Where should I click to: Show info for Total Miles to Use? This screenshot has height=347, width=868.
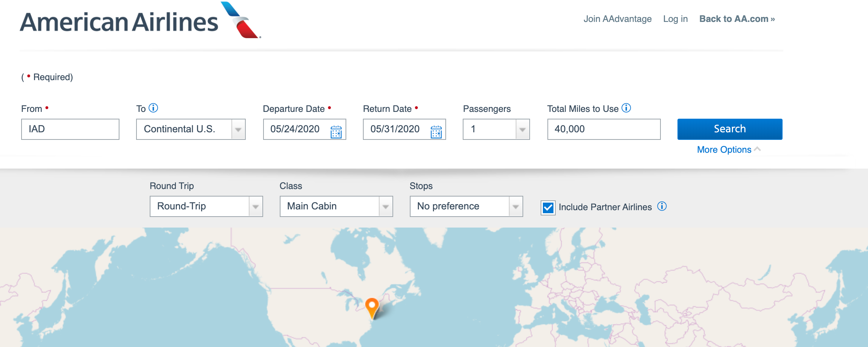coord(626,108)
